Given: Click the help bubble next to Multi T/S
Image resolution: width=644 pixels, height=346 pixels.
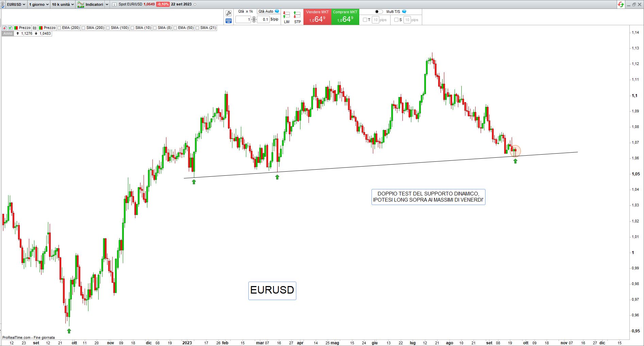Looking at the screenshot, I should [404, 12].
